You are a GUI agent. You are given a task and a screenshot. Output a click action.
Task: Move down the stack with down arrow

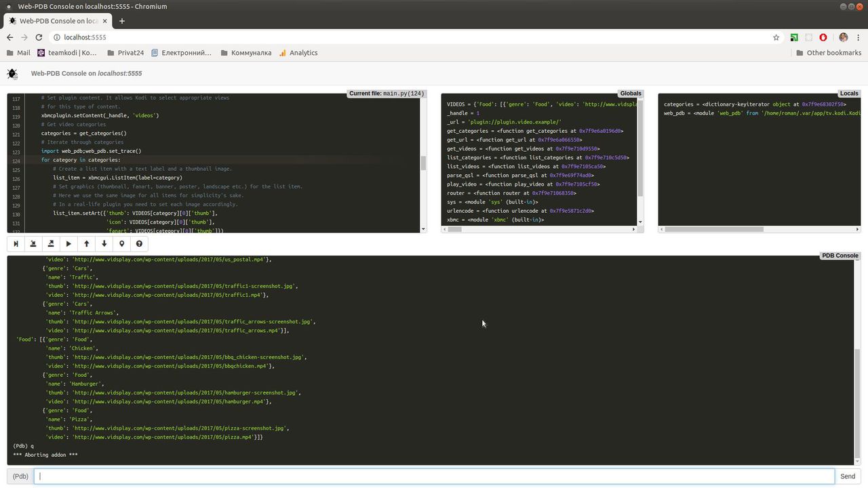tap(104, 244)
